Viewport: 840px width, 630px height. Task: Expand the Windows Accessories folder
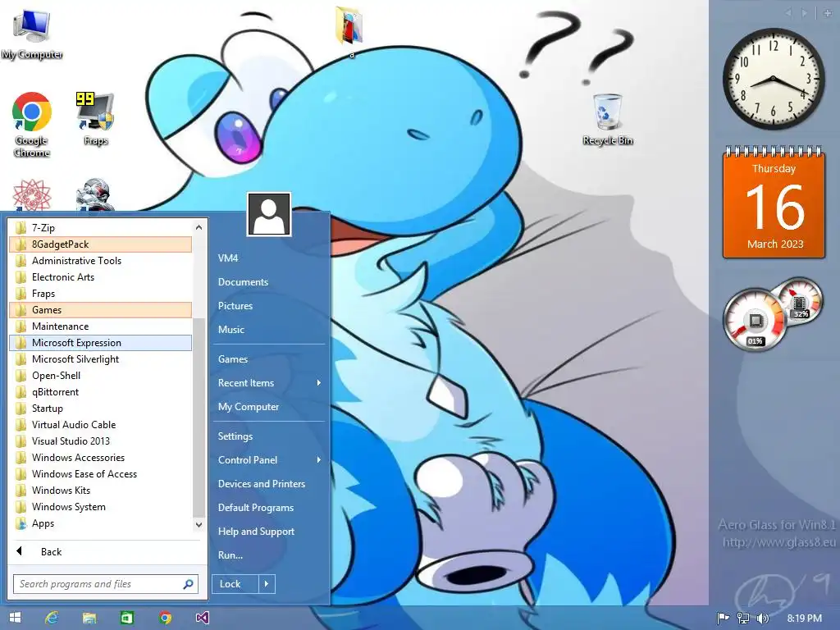[100, 458]
